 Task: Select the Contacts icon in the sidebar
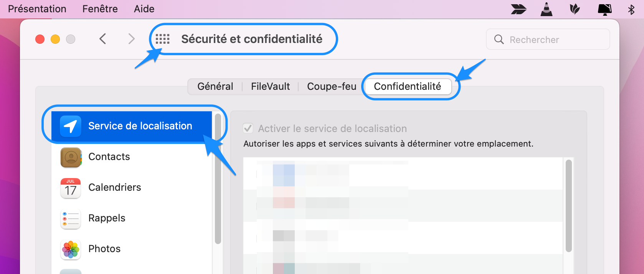click(x=71, y=157)
